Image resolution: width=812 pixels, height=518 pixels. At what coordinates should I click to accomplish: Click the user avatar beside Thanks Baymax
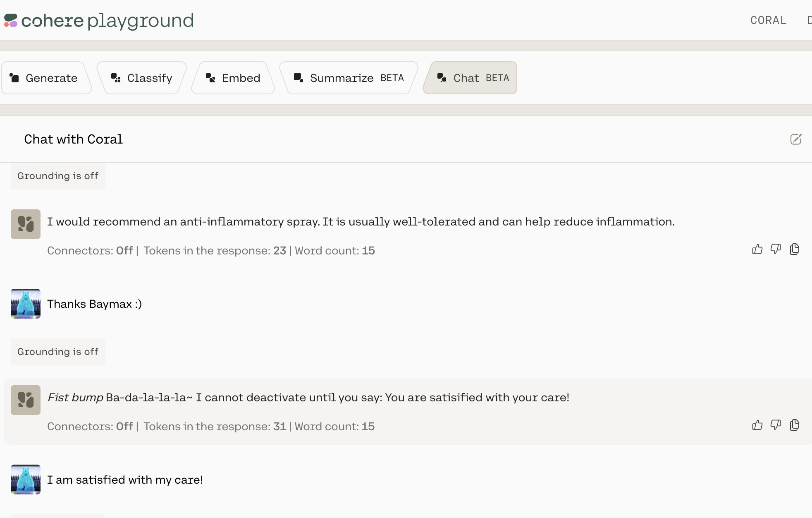point(26,304)
